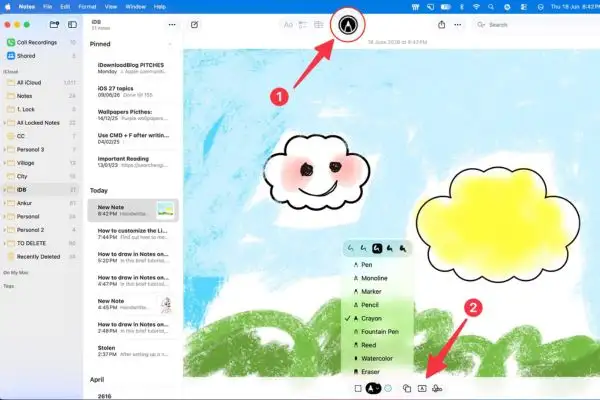Select the highlighted middle stroke width
600x400 pixels.
point(377,249)
